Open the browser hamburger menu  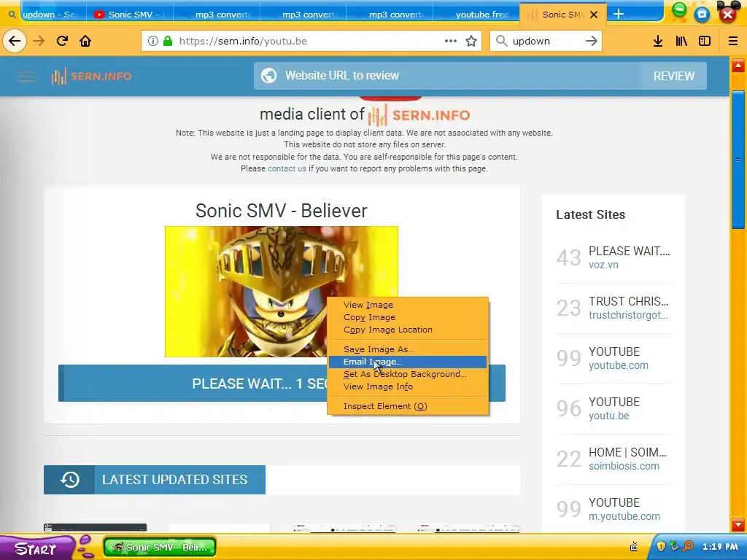pyautogui.click(x=733, y=41)
